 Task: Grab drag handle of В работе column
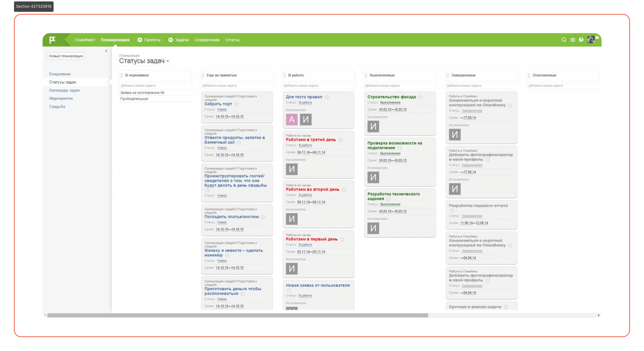pos(284,75)
